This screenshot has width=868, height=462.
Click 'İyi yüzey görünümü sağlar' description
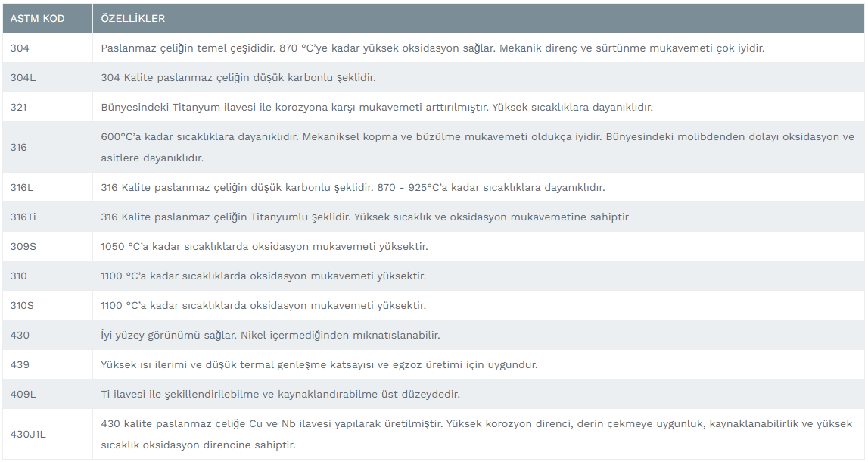(270, 336)
